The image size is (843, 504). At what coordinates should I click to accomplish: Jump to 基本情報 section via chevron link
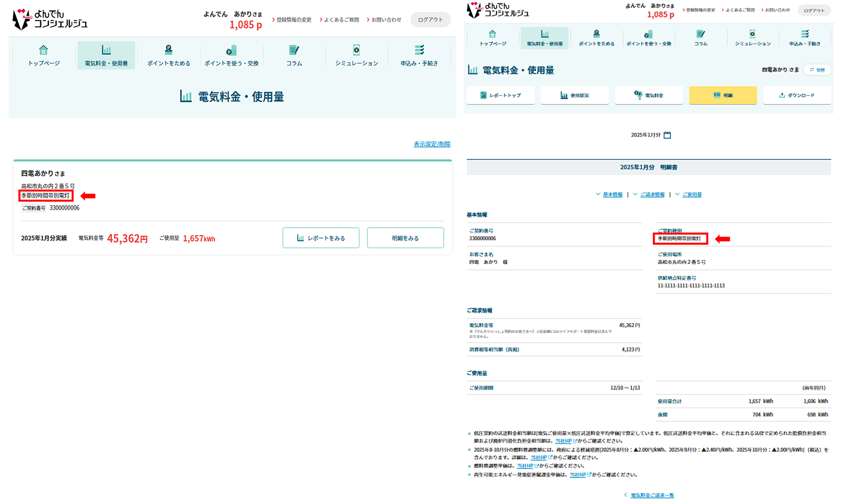(612, 194)
